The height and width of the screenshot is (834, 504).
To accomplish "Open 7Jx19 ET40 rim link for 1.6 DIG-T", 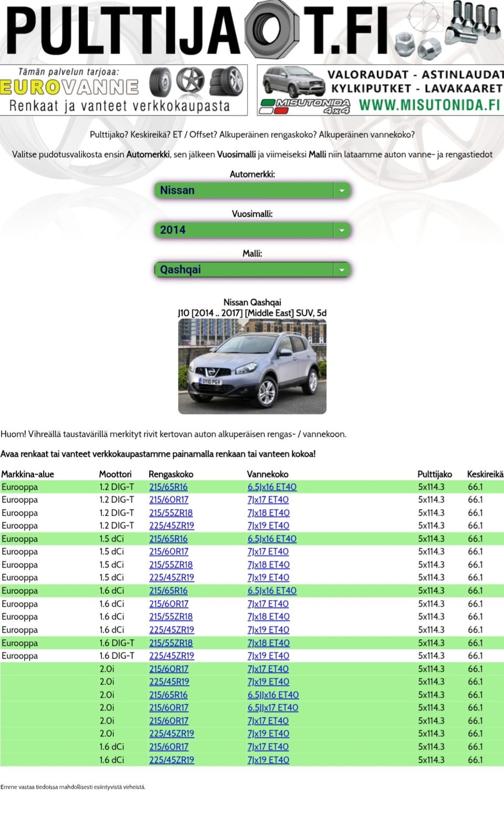I will point(268,656).
